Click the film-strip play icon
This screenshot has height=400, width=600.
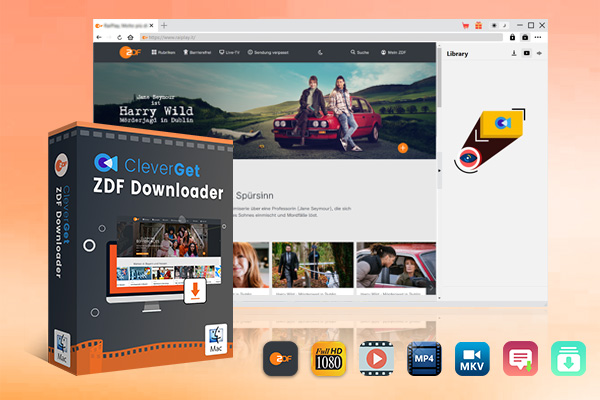coord(377,359)
